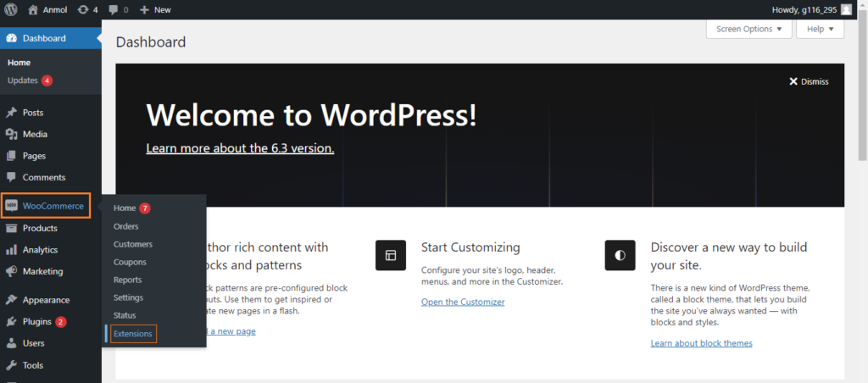
Task: Choose Customers in the WooCommerce flyout
Action: (133, 244)
